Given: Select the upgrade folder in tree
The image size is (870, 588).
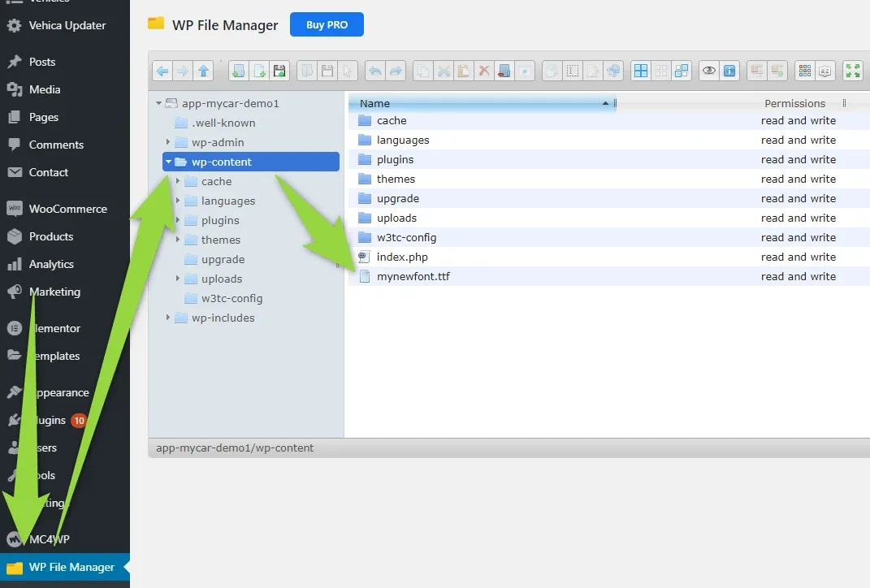Looking at the screenshot, I should pyautogui.click(x=223, y=260).
